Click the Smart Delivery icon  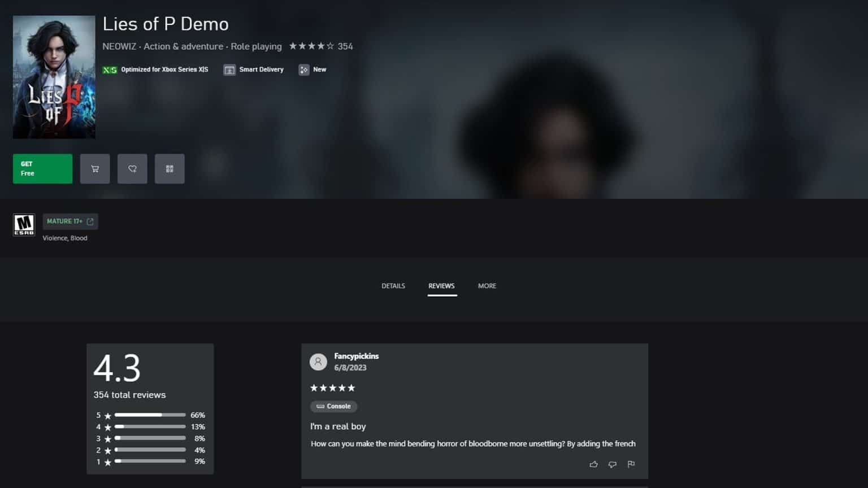click(x=229, y=70)
